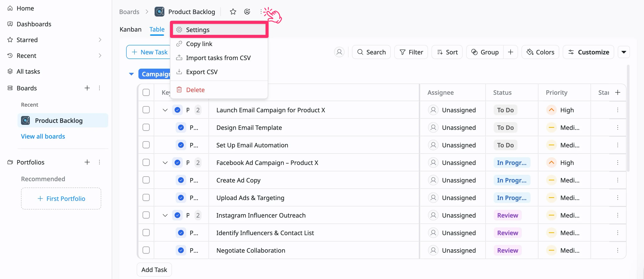644x279 pixels.
Task: Click the assignee filter avatar in toolbar
Action: click(339, 52)
